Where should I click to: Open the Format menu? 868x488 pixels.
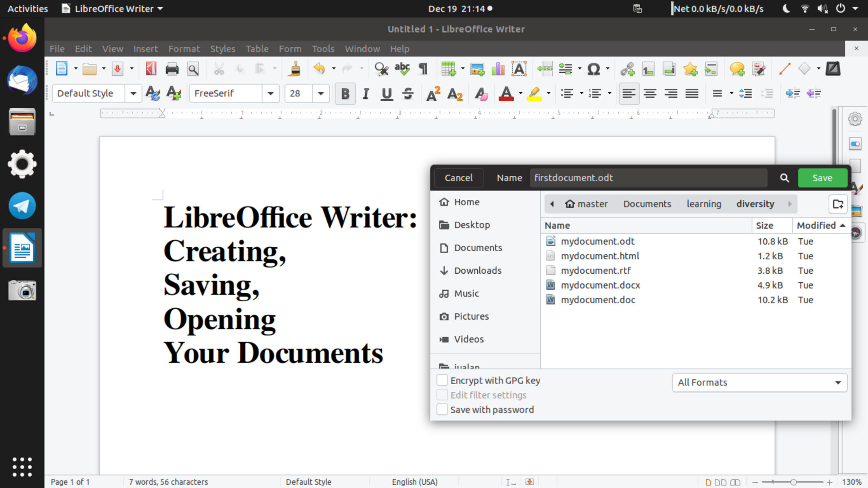pyautogui.click(x=184, y=49)
